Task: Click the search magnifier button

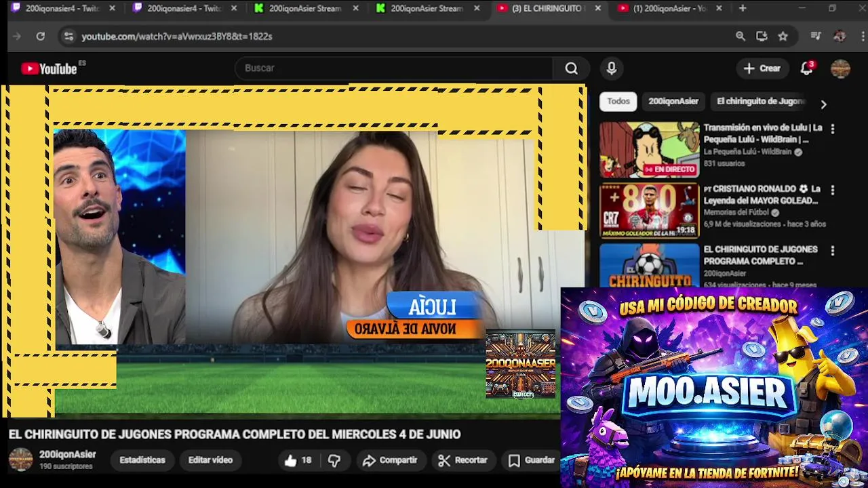Action: click(572, 68)
